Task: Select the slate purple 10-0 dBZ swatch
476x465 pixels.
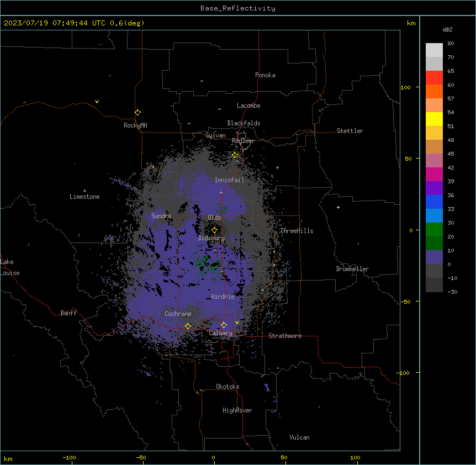Action: click(434, 257)
